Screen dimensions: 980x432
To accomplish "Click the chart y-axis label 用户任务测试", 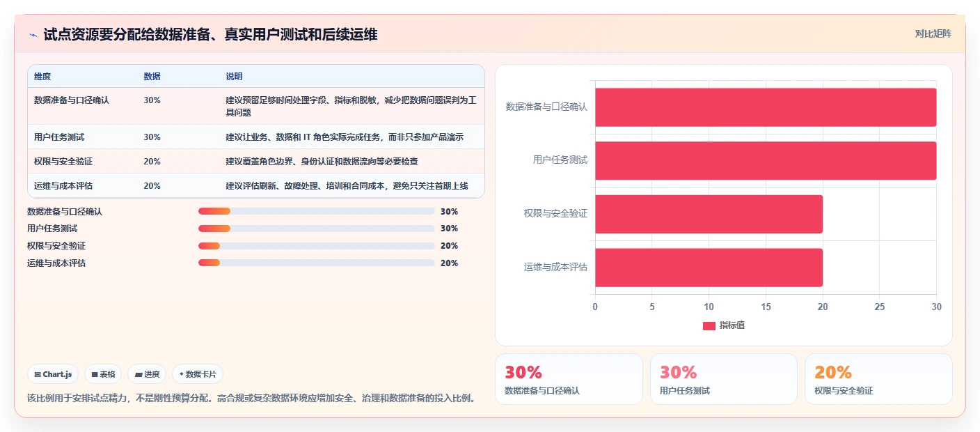I will pos(560,160).
